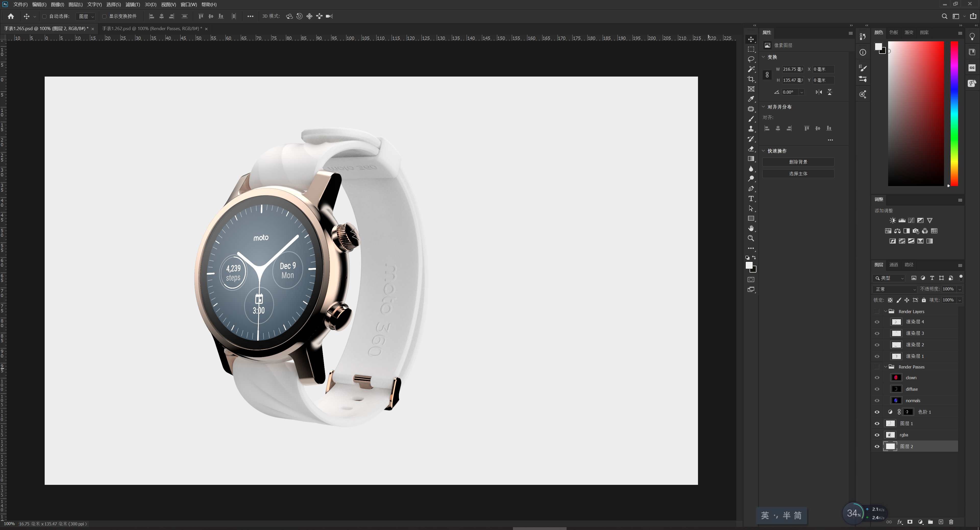Click the delete layer trash icon

point(951,522)
